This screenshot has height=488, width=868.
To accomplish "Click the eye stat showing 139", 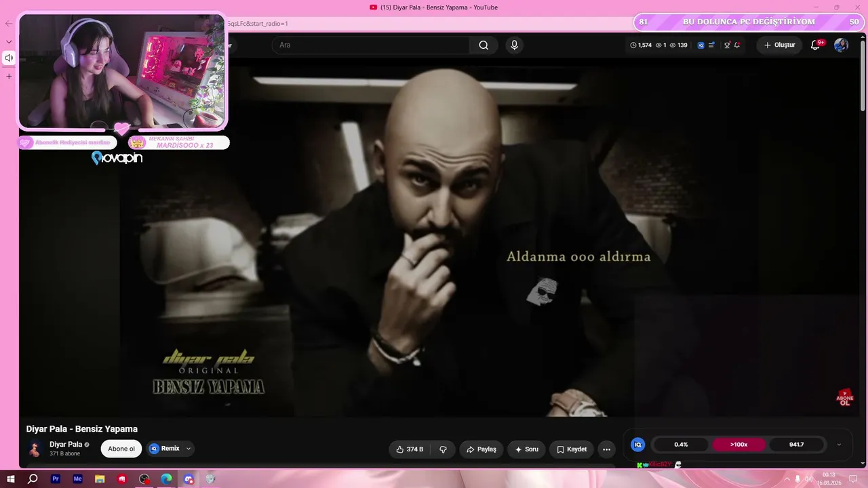I will (678, 45).
